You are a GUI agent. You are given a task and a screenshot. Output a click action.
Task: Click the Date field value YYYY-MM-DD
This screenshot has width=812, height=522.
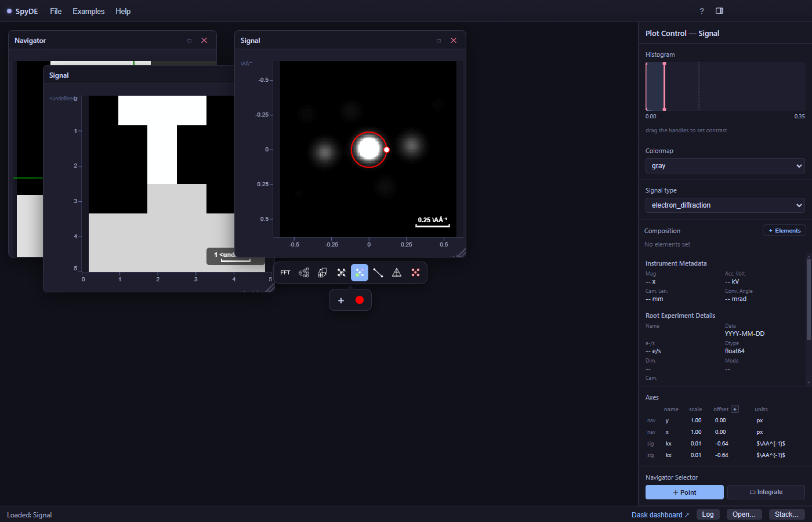click(x=745, y=333)
